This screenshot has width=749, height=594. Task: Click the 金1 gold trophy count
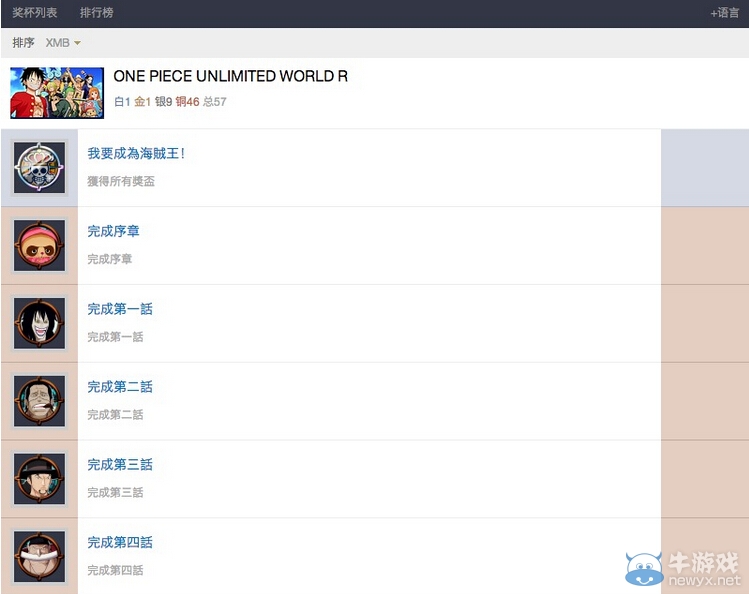coord(142,101)
